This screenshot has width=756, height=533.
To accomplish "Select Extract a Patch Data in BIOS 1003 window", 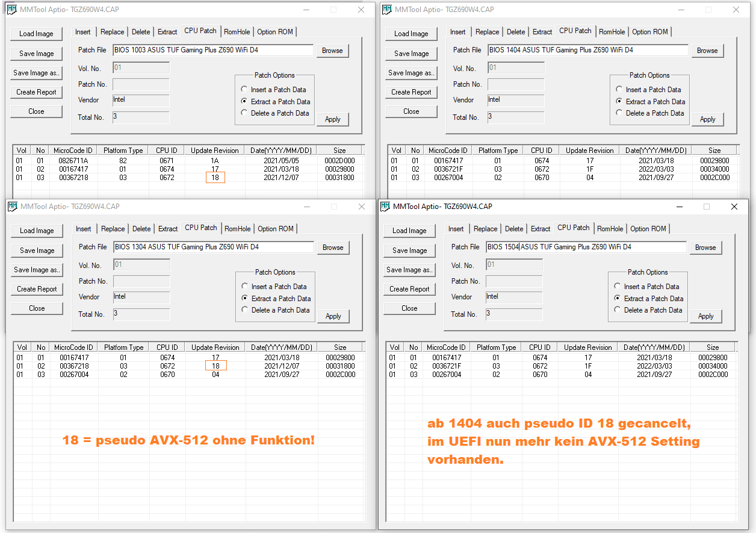I will [244, 102].
